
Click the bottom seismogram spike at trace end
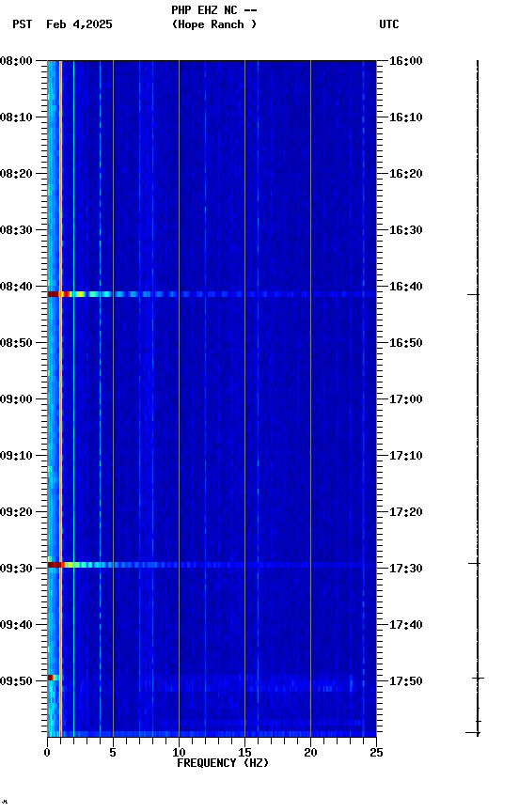(x=472, y=733)
